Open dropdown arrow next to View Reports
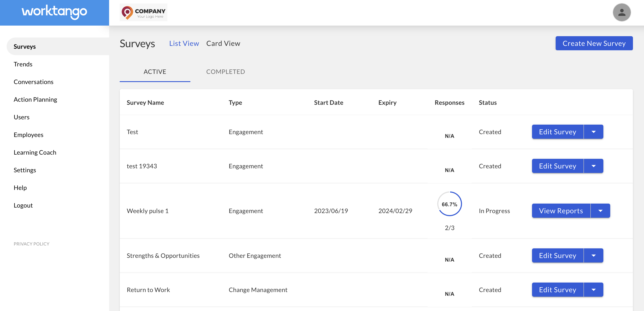Screen dimensions: 644x311 pyautogui.click(x=600, y=211)
